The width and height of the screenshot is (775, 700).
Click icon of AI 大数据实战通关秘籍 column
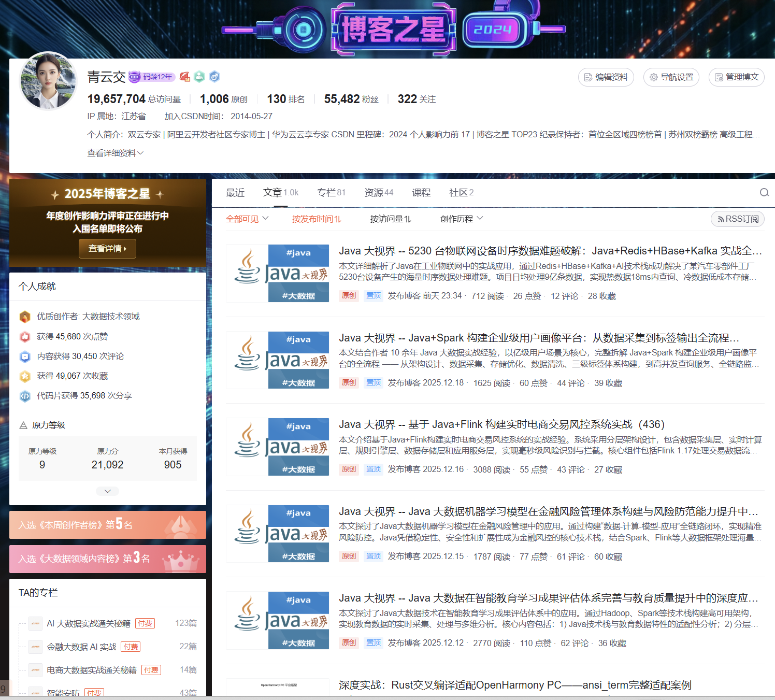35,623
